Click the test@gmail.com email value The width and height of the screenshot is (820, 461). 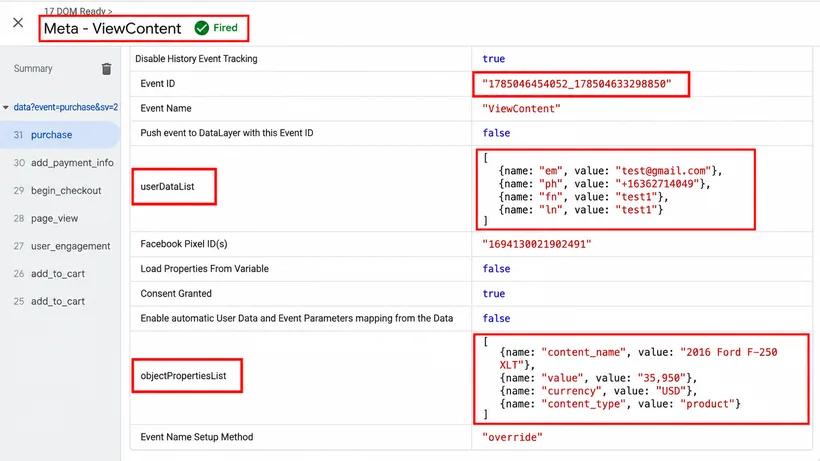663,170
